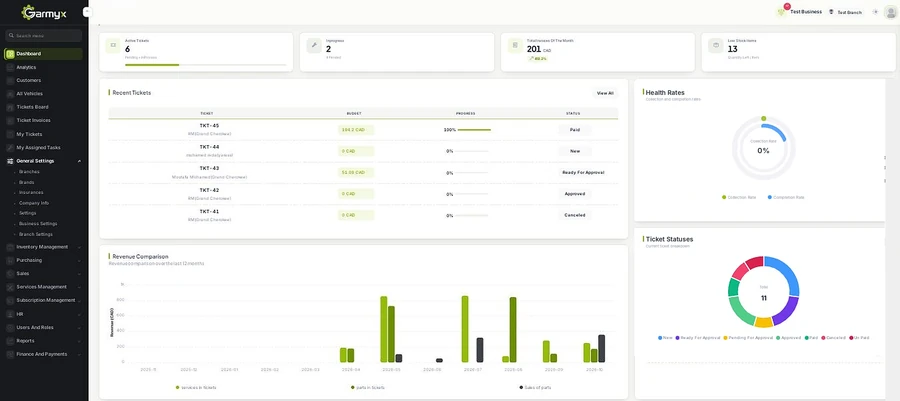
Task: Click the HR sidebar icon
Action: pyautogui.click(x=10, y=314)
